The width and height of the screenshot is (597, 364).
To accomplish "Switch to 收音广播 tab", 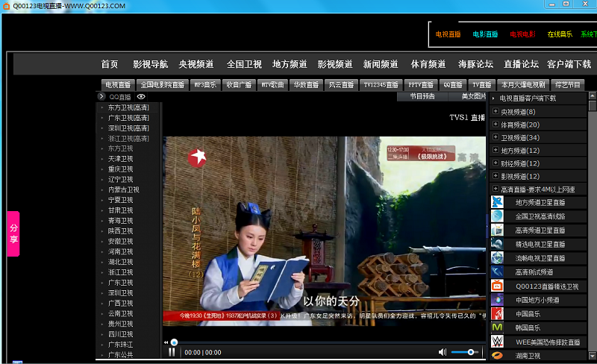I will [x=239, y=84].
